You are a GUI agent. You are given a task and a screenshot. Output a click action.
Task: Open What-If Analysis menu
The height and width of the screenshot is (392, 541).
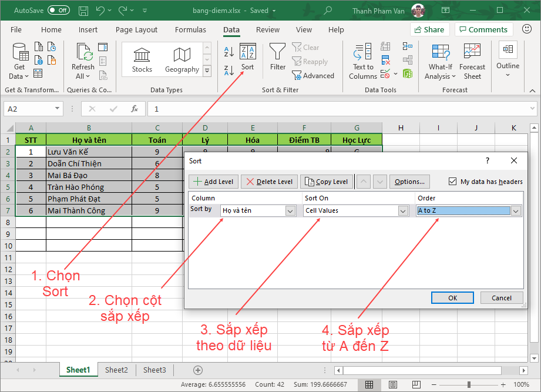click(440, 62)
